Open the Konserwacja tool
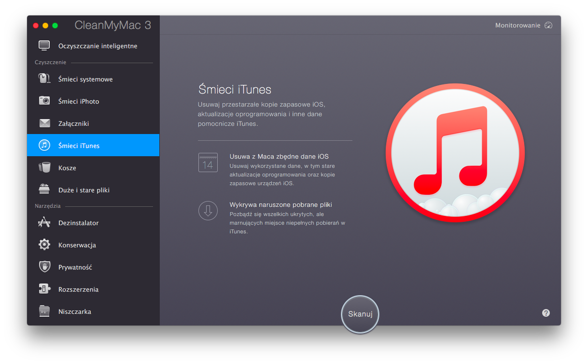The image size is (588, 364). 93,245
